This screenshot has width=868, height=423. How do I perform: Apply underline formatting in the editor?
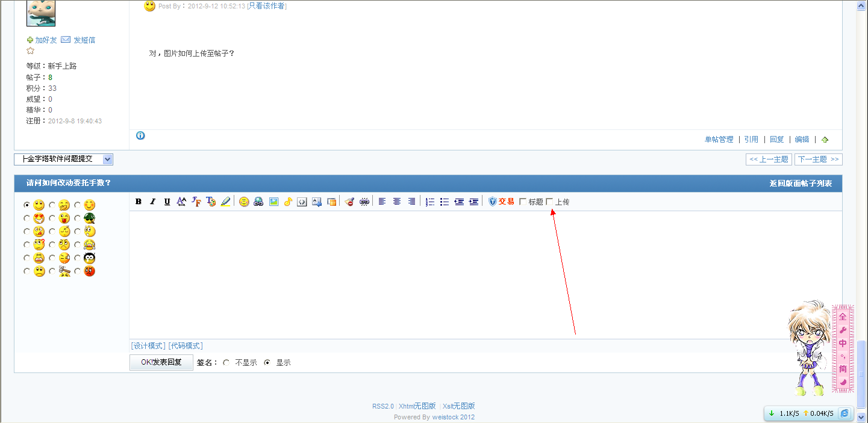[167, 202]
